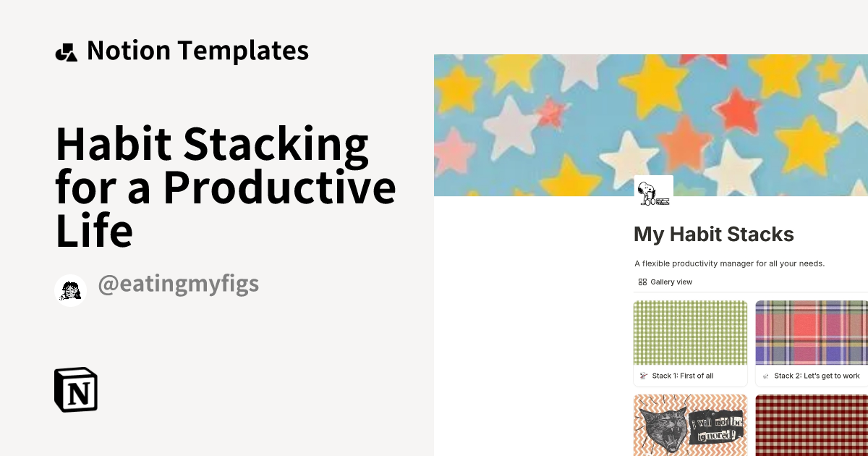Click the Notion logo in bottom-left corner

click(x=76, y=389)
